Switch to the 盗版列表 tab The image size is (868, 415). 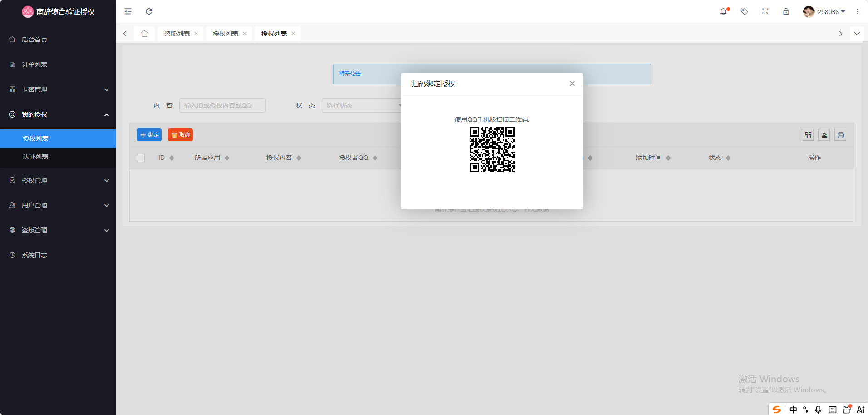tap(177, 34)
